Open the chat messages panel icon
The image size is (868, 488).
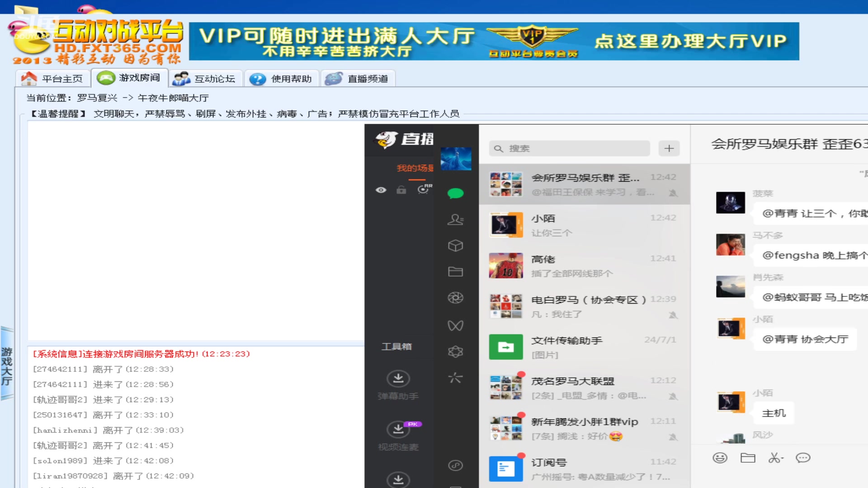tap(456, 193)
